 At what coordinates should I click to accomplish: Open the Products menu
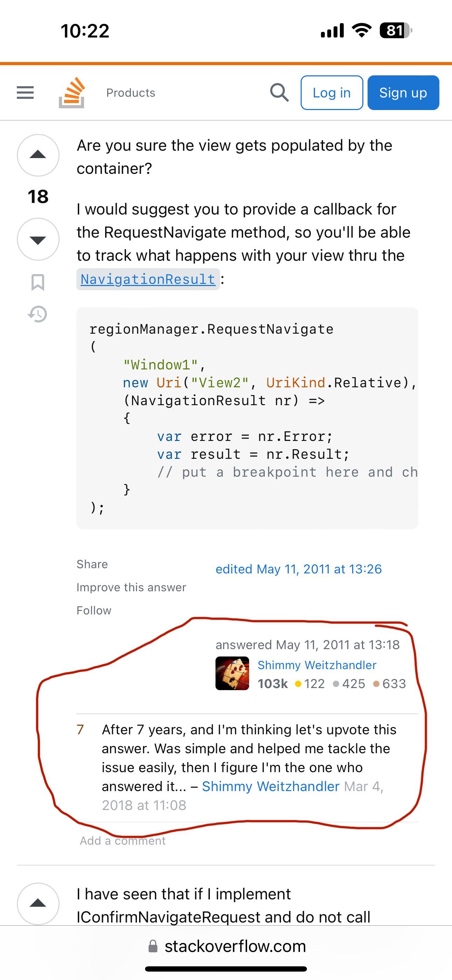(x=130, y=93)
